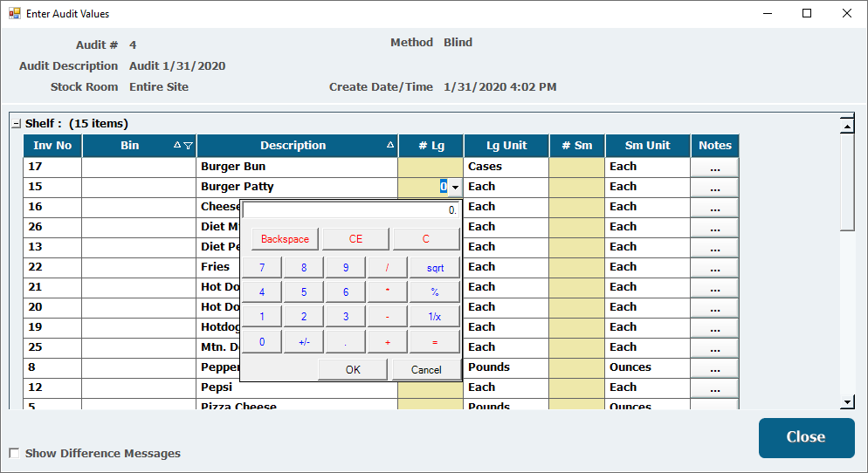The height and width of the screenshot is (473, 868).
Task: Click the Inv No column header
Action: tap(52, 146)
